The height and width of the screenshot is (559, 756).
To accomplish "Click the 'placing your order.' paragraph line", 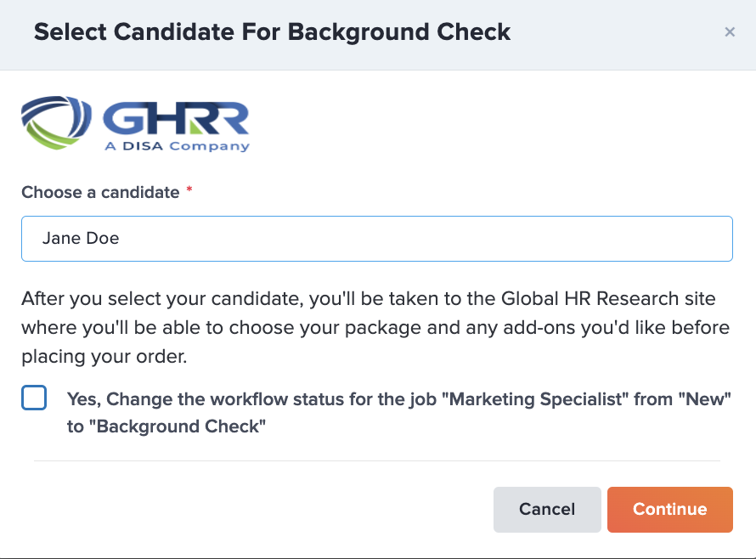I will pyautogui.click(x=104, y=357).
